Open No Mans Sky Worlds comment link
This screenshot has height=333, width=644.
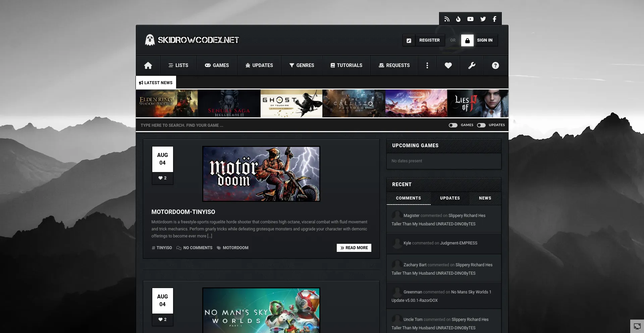(441, 296)
